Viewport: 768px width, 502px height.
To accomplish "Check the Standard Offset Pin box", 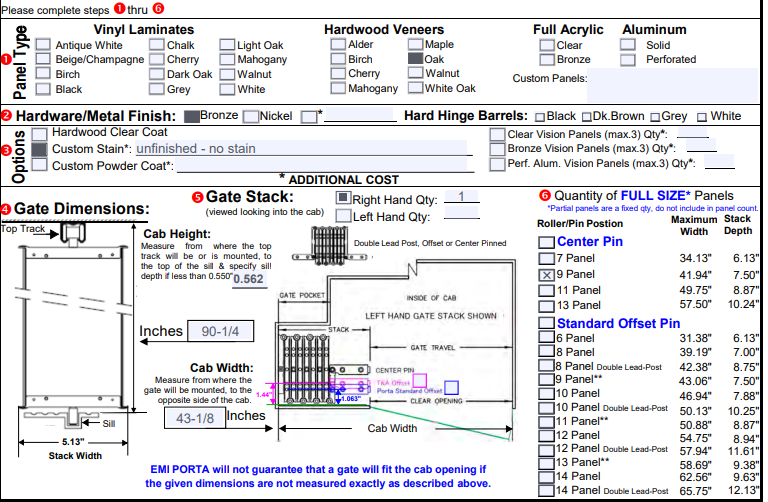I will click(546, 323).
